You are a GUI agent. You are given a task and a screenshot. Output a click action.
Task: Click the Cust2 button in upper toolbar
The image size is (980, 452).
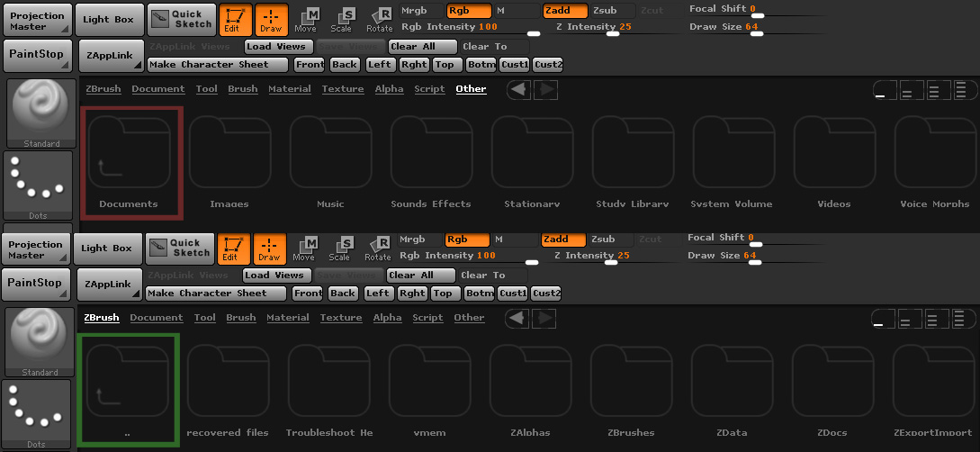[x=548, y=65]
